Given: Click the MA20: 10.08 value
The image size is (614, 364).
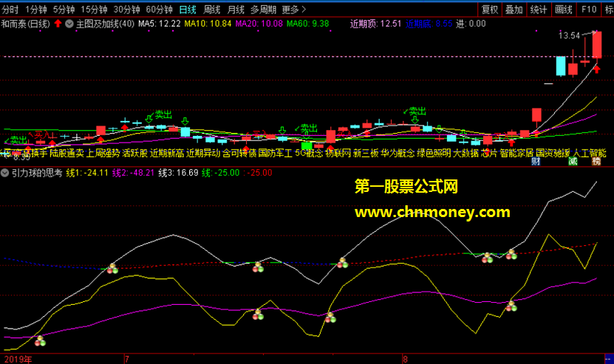Looking at the screenshot, I should (x=259, y=24).
